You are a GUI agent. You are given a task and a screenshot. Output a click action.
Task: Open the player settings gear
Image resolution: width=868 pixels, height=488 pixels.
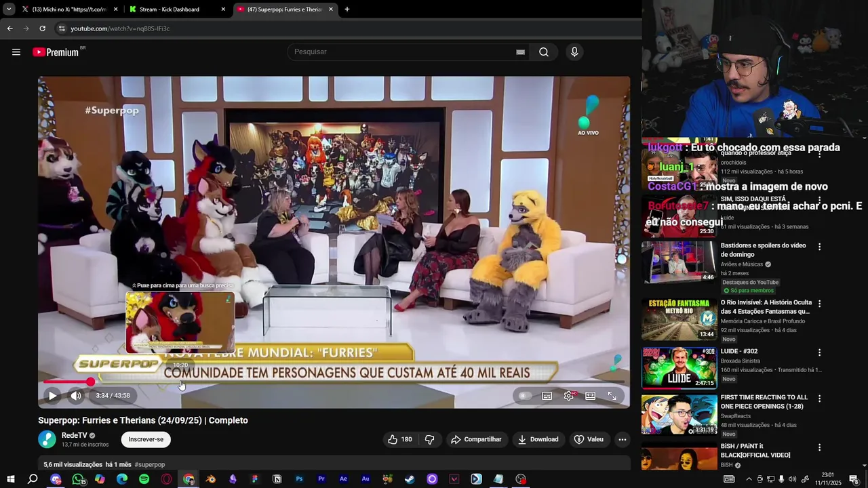coord(569,396)
